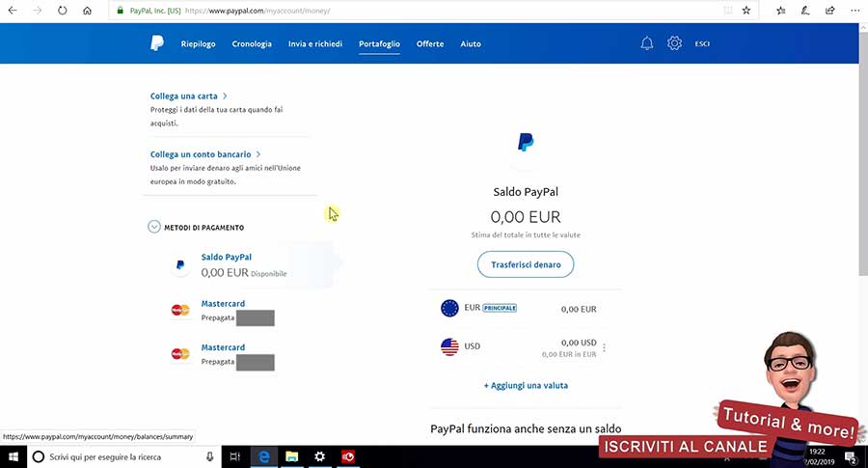Click the Saldo PayPal heading

[526, 192]
